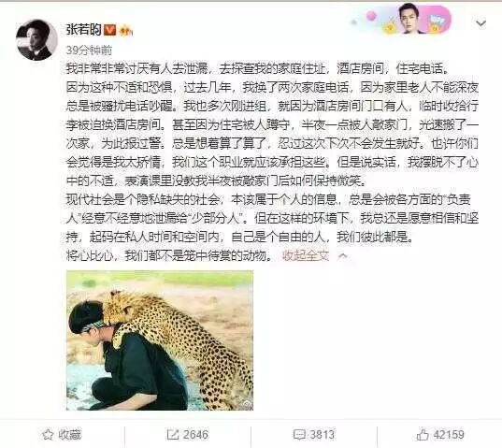Screen dimensions: 502x448
Task: Open the cheetah photo thumbnail
Action: 160,340
